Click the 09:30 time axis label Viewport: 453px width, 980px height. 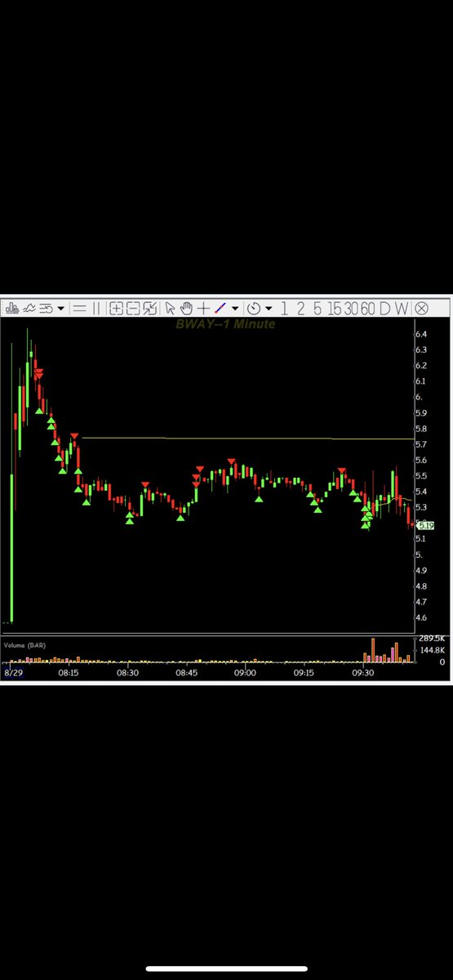pos(362,673)
